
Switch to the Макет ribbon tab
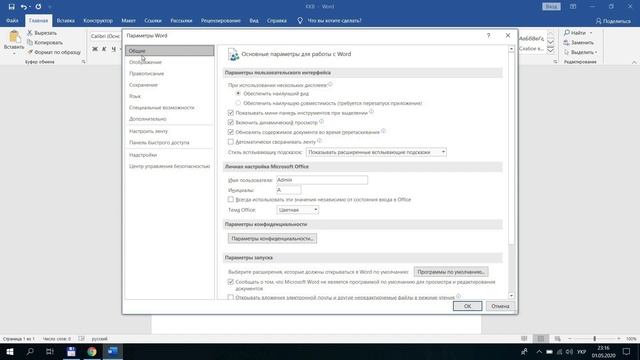(x=128, y=21)
